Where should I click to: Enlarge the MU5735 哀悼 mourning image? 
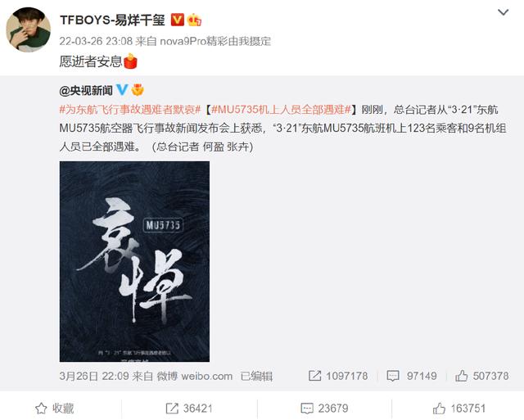pyautogui.click(x=134, y=261)
